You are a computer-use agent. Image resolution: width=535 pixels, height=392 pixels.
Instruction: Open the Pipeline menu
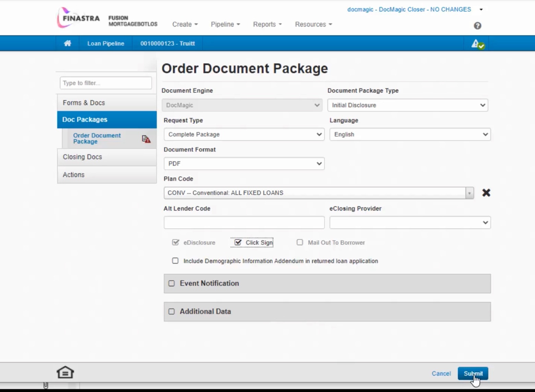(225, 24)
